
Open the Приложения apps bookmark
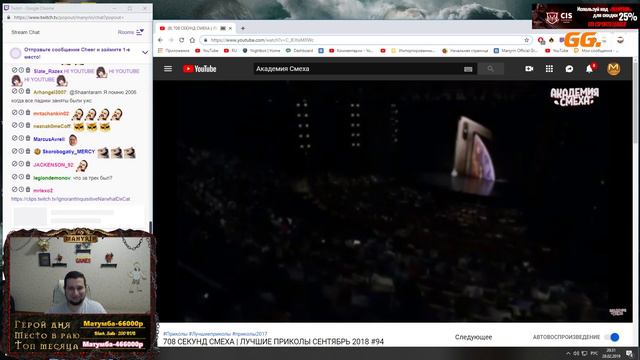pyautogui.click(x=173, y=51)
